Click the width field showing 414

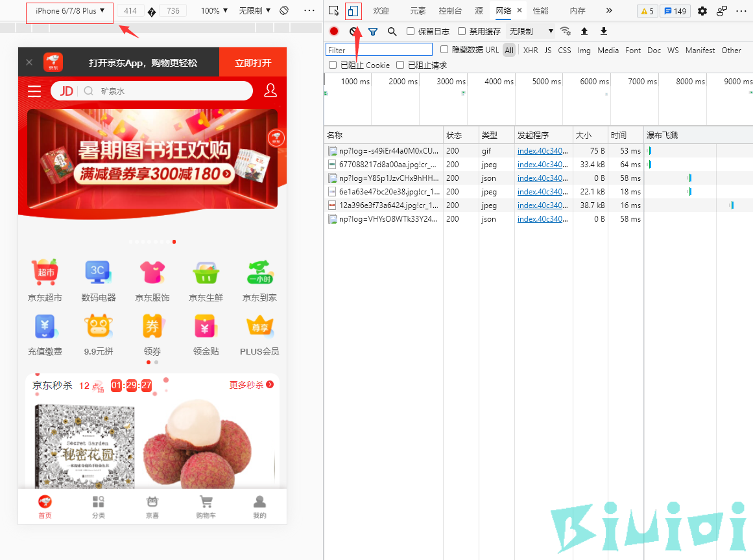[x=130, y=10]
